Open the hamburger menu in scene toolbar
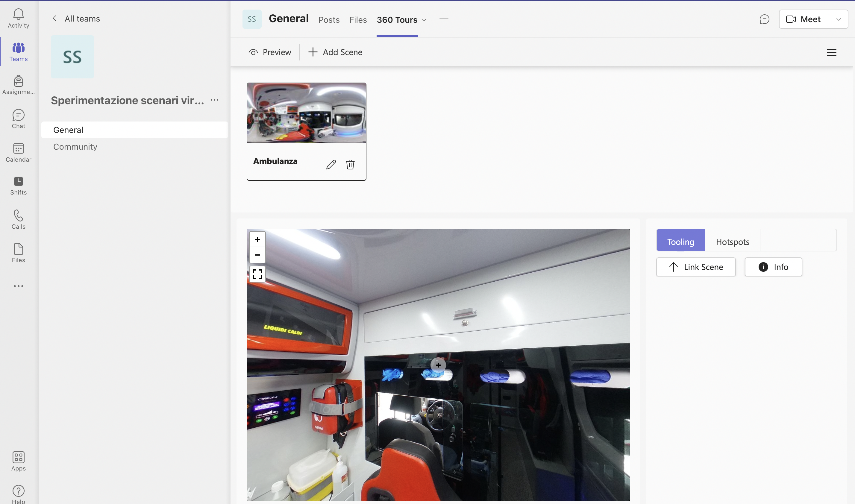The image size is (855, 504). pos(831,52)
